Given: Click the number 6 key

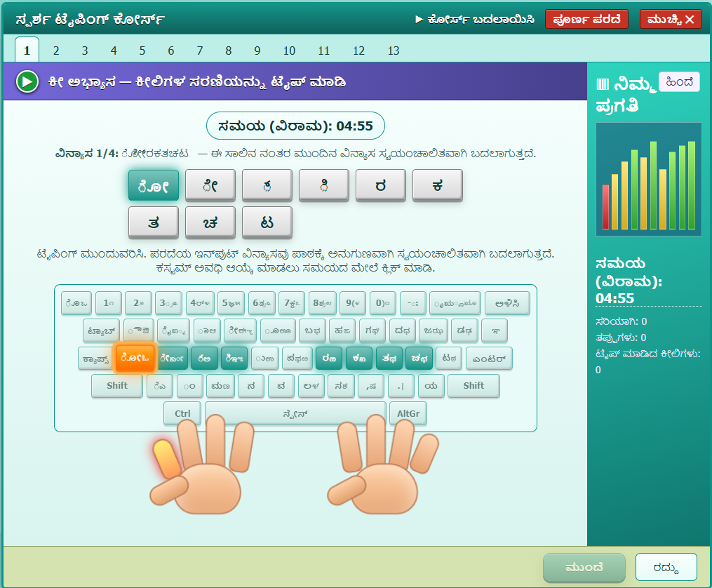Looking at the screenshot, I should tap(262, 303).
